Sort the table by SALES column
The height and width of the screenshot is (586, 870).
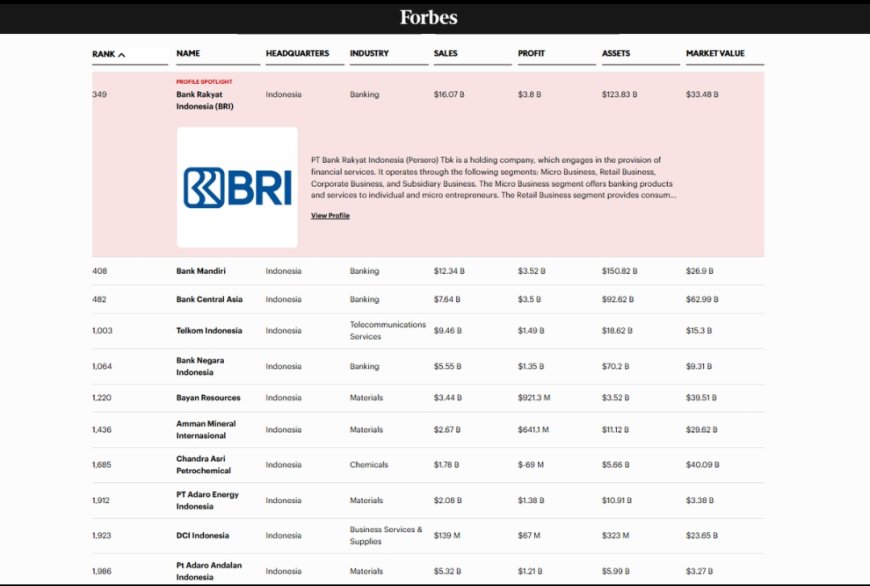pyautogui.click(x=444, y=53)
